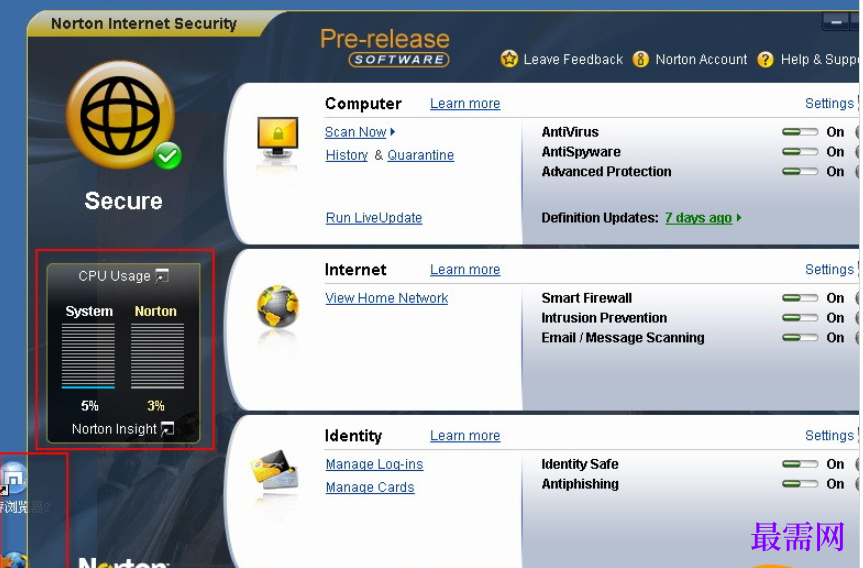This screenshot has width=863, height=568.
Task: Click the Norton Insight popout icon
Action: (x=167, y=429)
